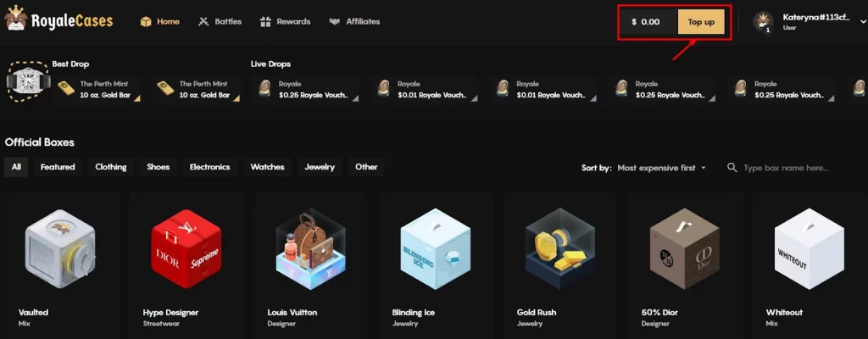Image resolution: width=868 pixels, height=339 pixels.
Task: Show only Watches boxes
Action: pyautogui.click(x=267, y=167)
